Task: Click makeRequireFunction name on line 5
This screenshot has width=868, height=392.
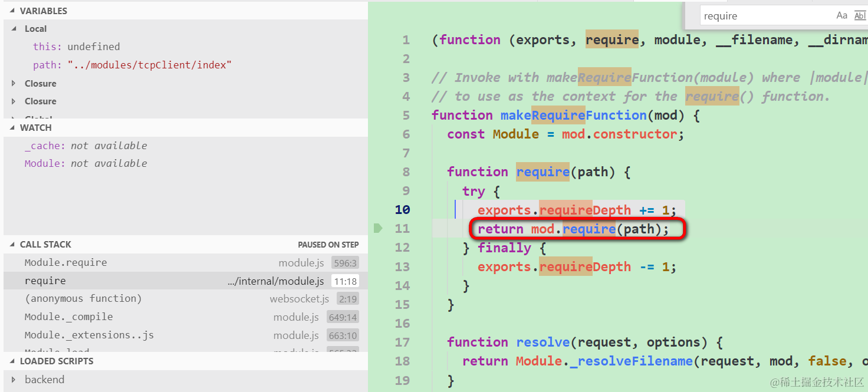Action: [574, 115]
